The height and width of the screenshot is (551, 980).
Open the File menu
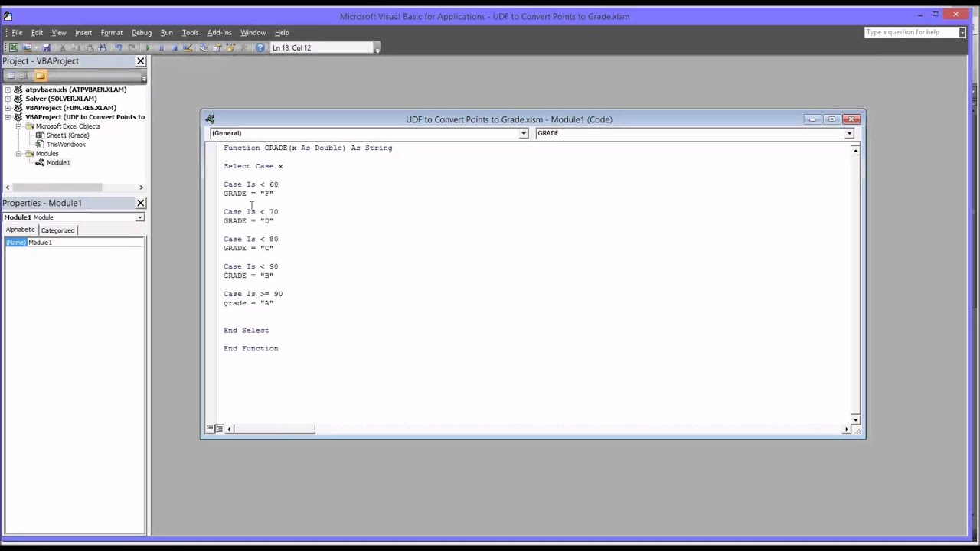[x=17, y=32]
